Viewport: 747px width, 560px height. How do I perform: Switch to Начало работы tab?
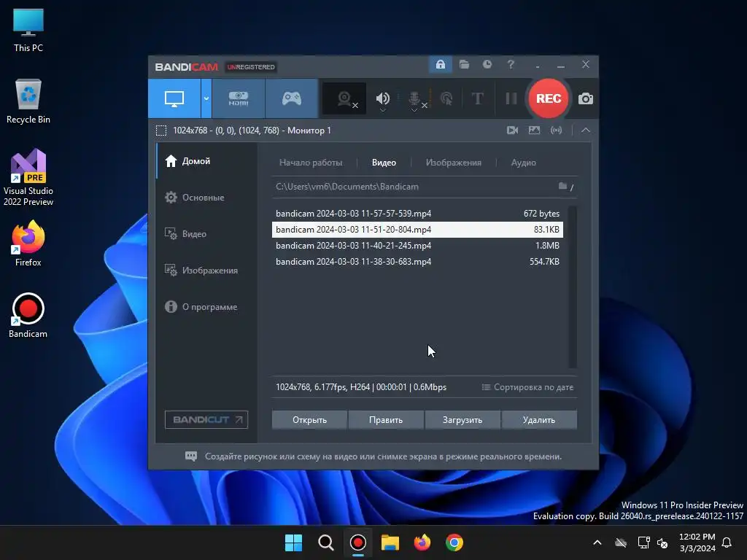[311, 163]
